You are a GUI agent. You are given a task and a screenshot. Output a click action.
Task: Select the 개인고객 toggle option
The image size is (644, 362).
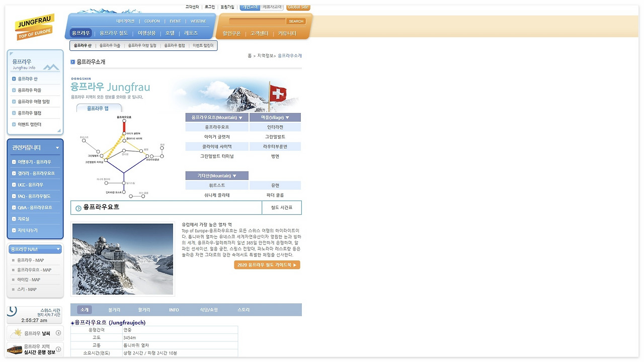point(250,7)
